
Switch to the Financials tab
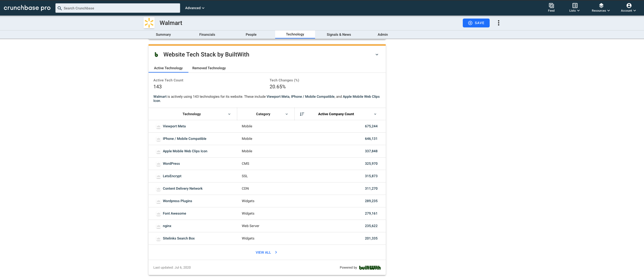coord(207,35)
